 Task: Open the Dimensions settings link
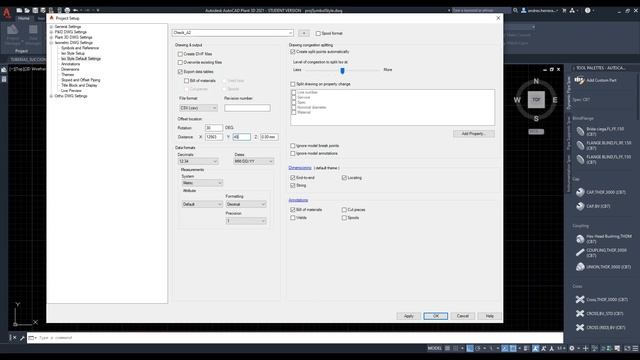(x=300, y=168)
